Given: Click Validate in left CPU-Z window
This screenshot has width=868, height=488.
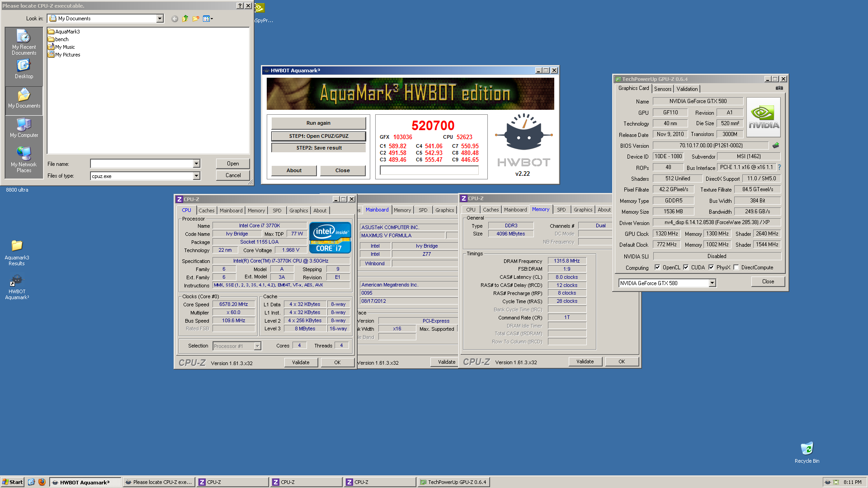Looking at the screenshot, I should coord(301,362).
